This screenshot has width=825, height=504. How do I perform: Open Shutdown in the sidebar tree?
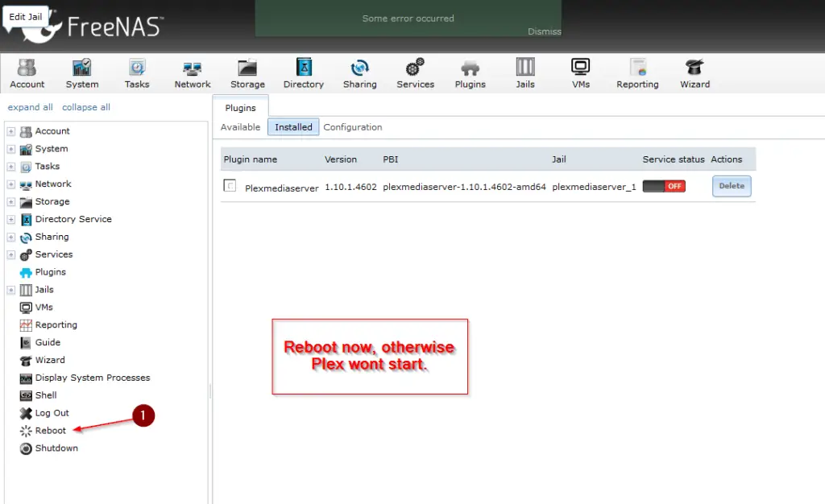(56, 448)
